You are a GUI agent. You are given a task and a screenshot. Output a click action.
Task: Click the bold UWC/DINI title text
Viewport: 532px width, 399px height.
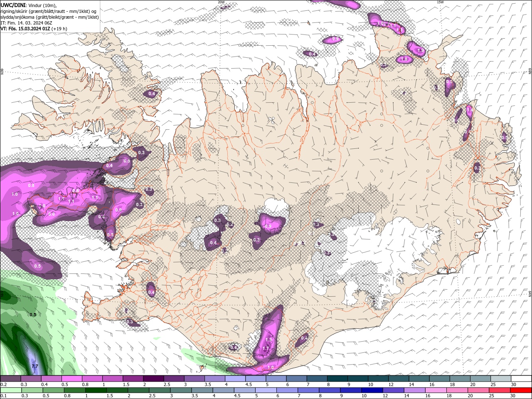tap(12, 5)
